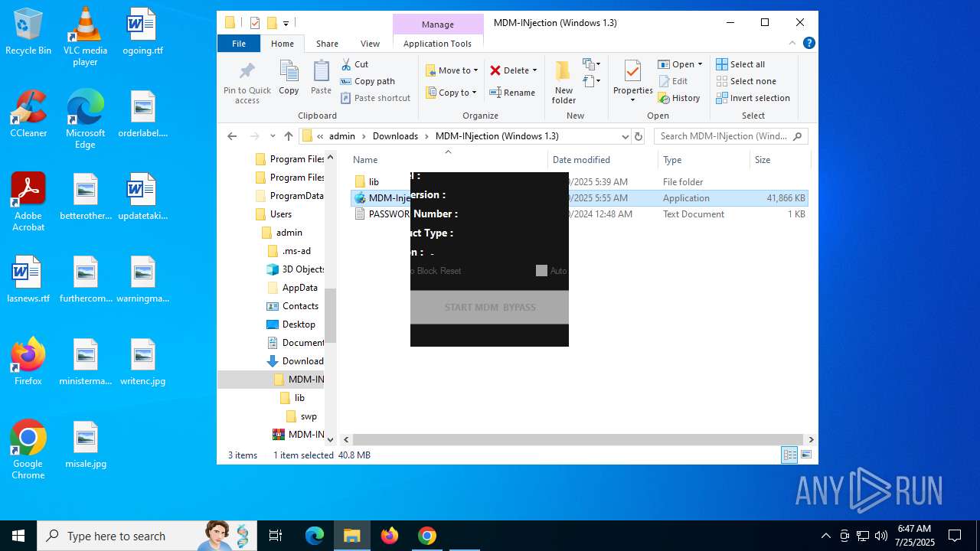Open the Application Tools tab

pos(437,44)
